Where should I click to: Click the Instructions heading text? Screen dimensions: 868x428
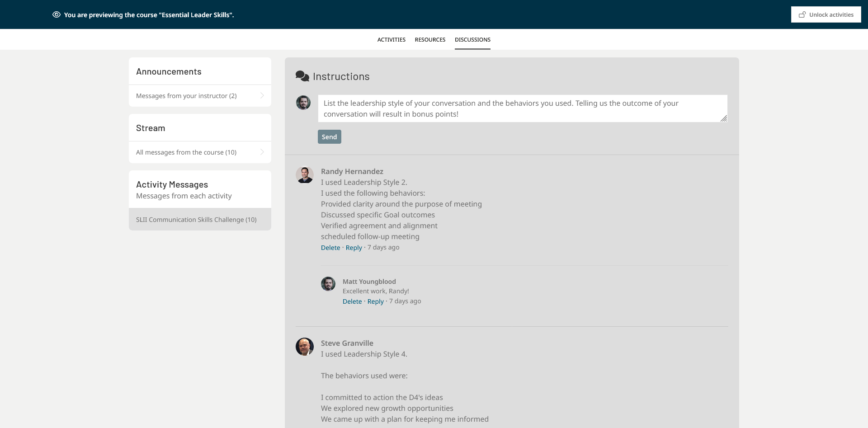tap(341, 76)
